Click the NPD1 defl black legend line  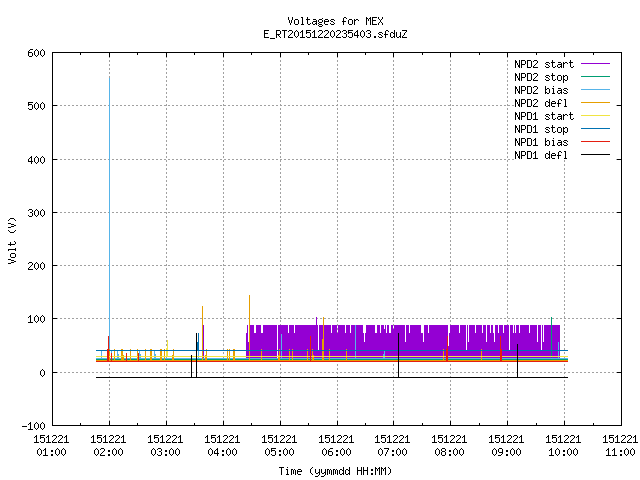[x=595, y=155]
